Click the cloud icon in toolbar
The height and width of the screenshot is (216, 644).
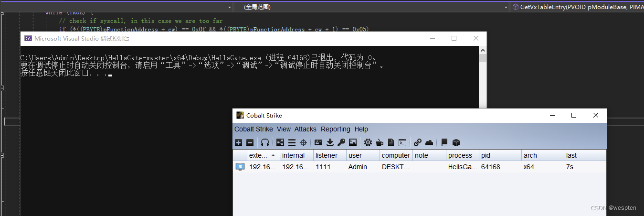429,142
